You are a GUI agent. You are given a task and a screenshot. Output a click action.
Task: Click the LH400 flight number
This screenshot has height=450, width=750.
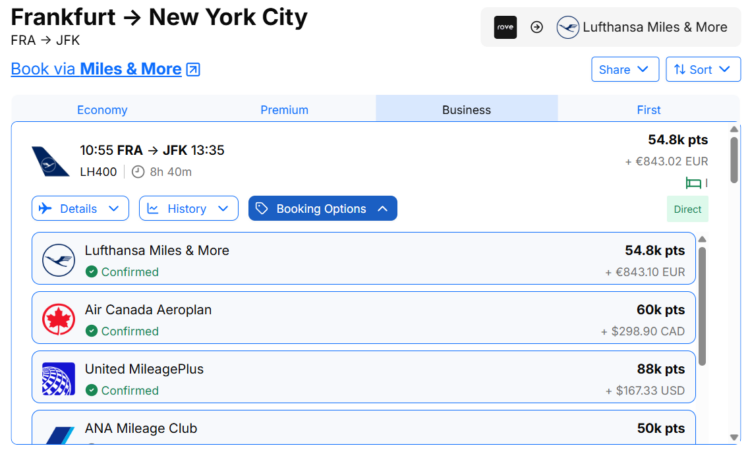(x=99, y=172)
